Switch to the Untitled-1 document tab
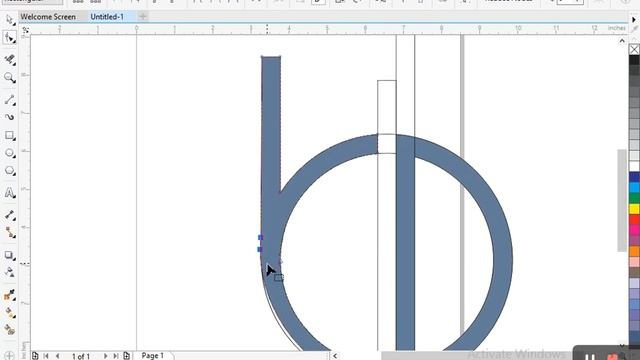 click(x=107, y=17)
